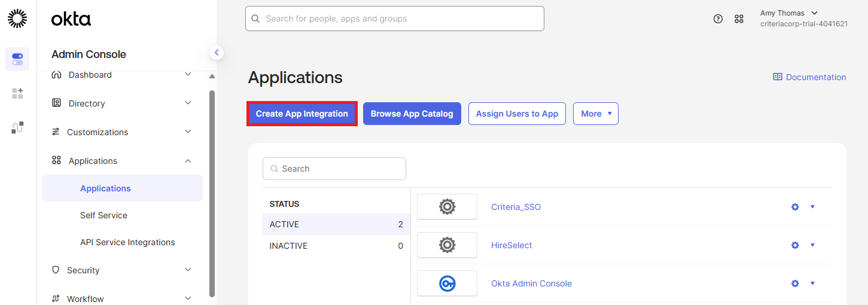Collapse the Applications section chevron
This screenshot has height=305, width=868.
click(188, 161)
